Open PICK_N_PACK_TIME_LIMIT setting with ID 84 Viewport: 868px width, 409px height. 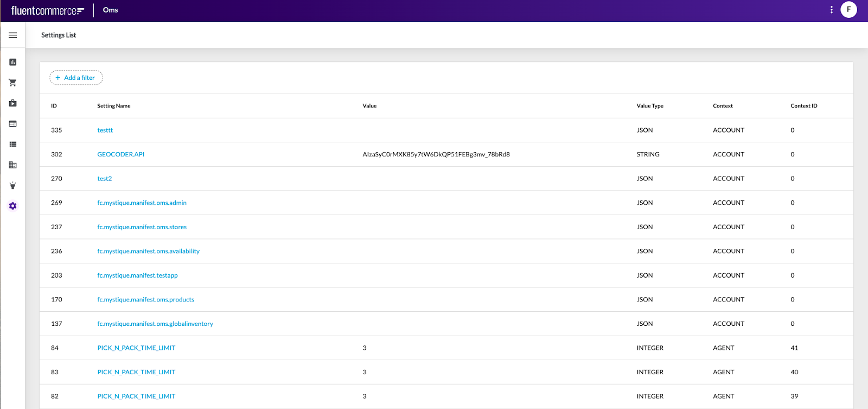pos(136,348)
